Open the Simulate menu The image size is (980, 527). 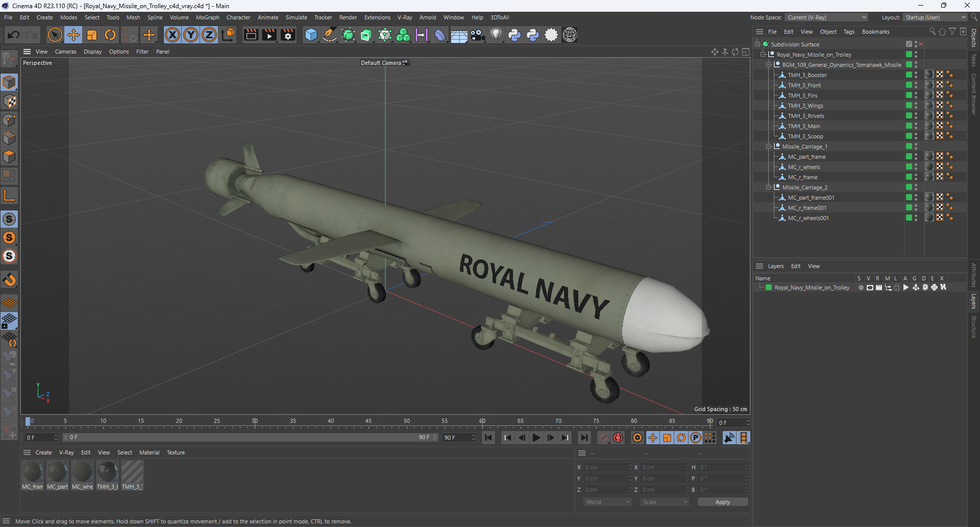(296, 17)
